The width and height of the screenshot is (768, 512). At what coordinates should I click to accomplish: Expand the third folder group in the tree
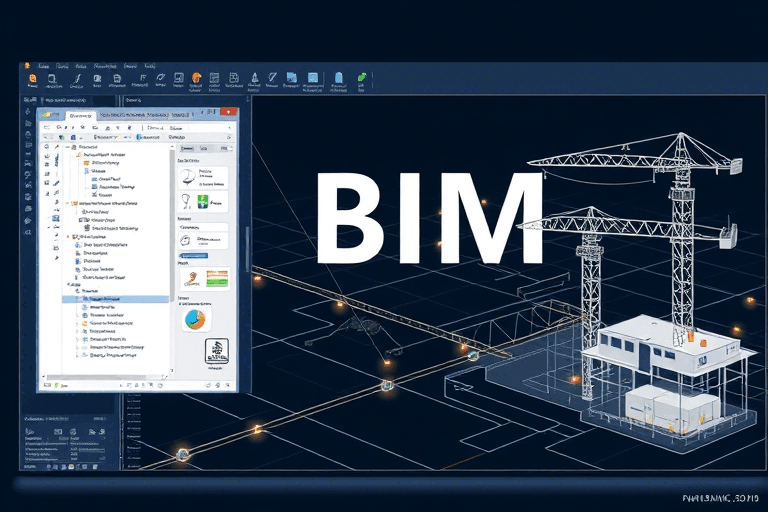(x=69, y=236)
